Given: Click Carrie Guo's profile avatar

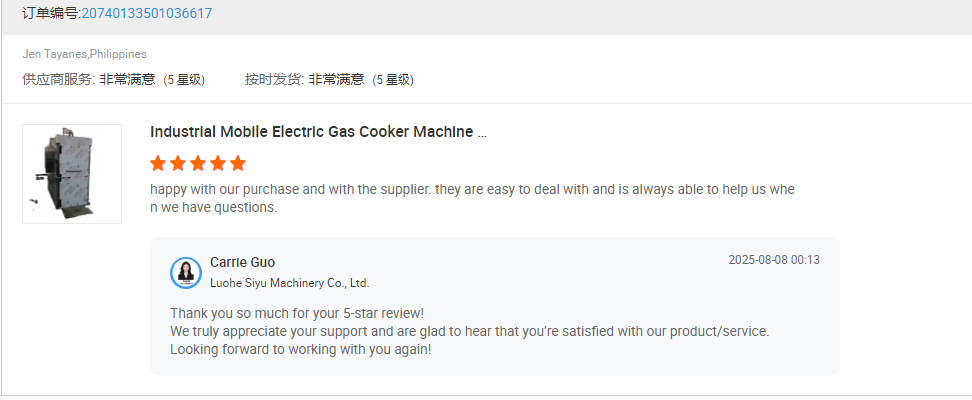Looking at the screenshot, I should pos(186,272).
